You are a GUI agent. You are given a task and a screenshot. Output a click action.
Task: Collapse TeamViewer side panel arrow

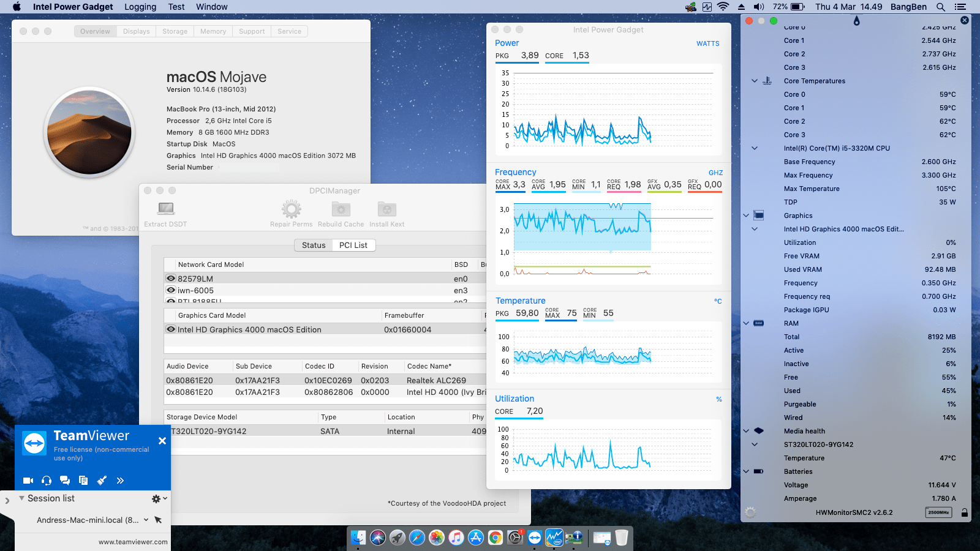pos(7,501)
